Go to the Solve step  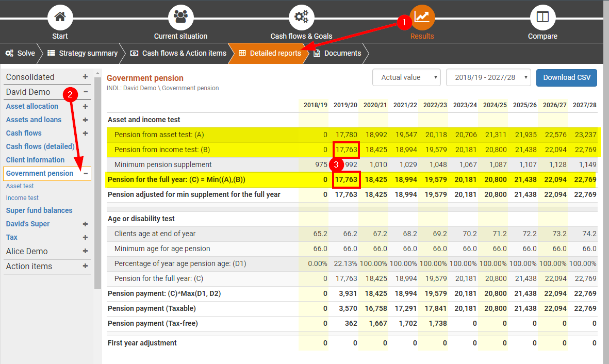click(21, 53)
